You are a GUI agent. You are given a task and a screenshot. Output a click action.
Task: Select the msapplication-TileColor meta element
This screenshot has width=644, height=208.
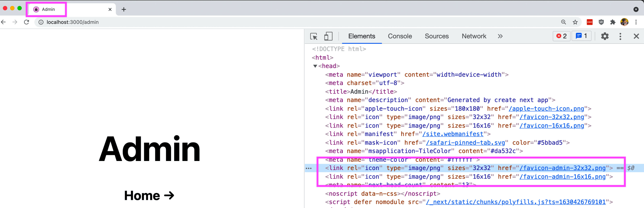pyautogui.click(x=424, y=151)
